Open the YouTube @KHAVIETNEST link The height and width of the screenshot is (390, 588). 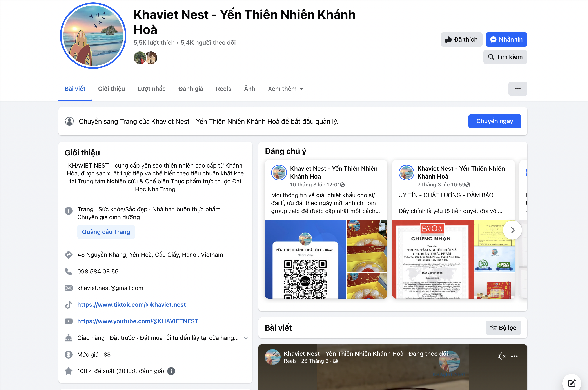(x=138, y=321)
